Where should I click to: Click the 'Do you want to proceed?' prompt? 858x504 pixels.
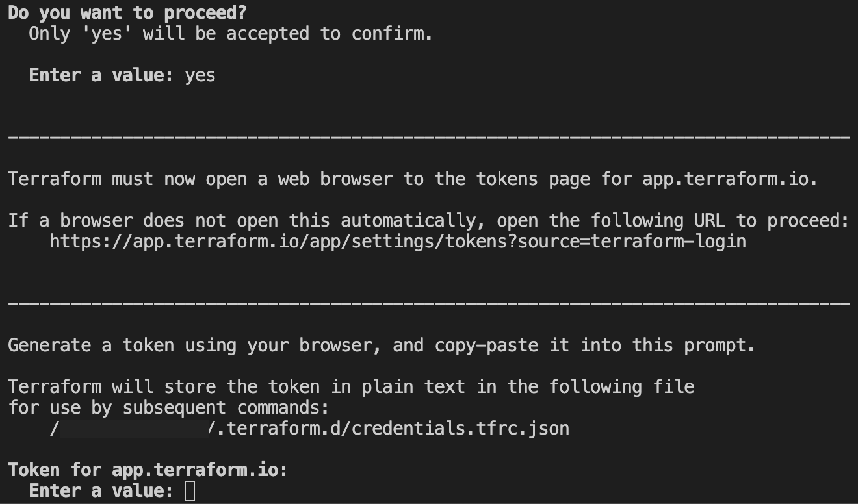(127, 12)
